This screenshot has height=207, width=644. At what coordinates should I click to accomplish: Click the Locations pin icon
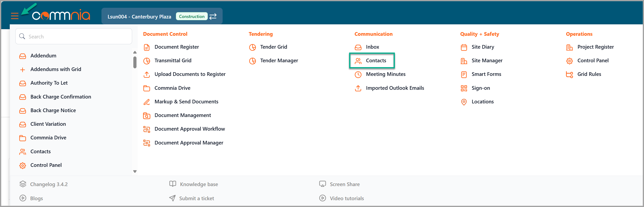pos(464,102)
